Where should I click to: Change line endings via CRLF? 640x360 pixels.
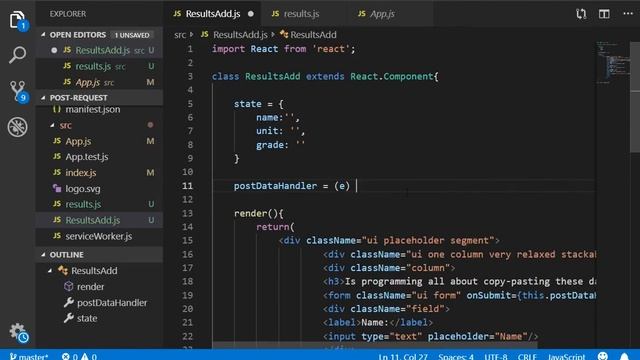point(527,356)
